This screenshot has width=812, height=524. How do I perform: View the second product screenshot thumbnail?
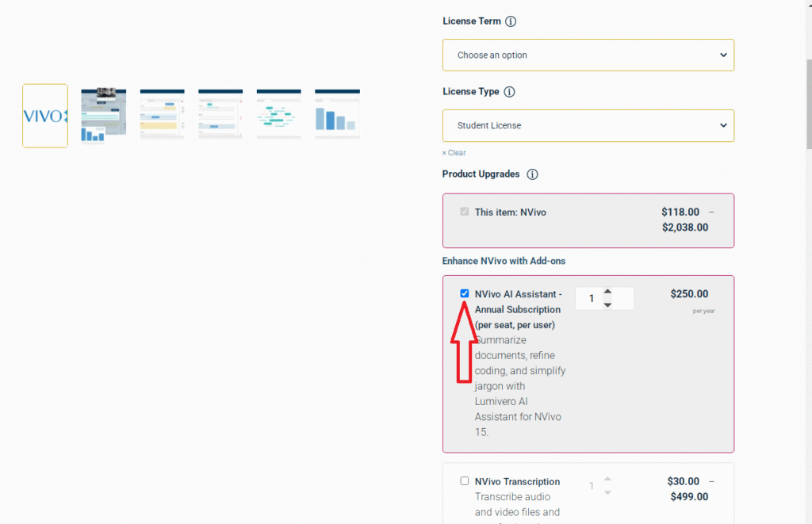click(x=104, y=115)
